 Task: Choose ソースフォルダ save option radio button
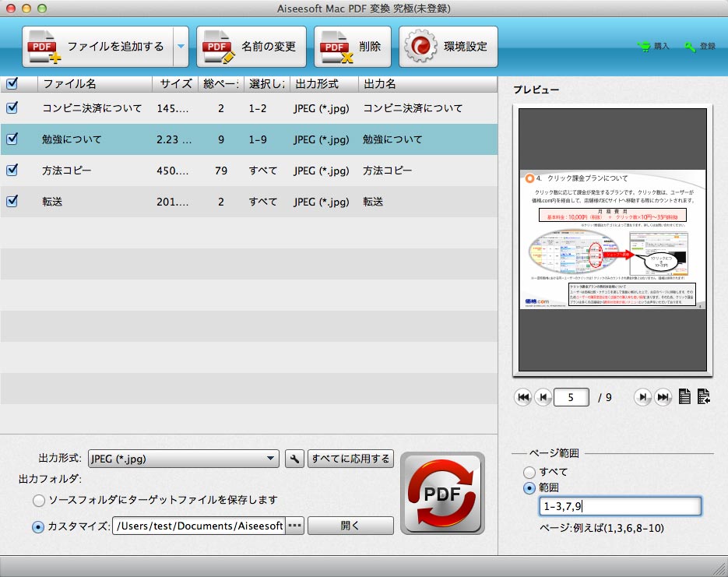click(38, 500)
